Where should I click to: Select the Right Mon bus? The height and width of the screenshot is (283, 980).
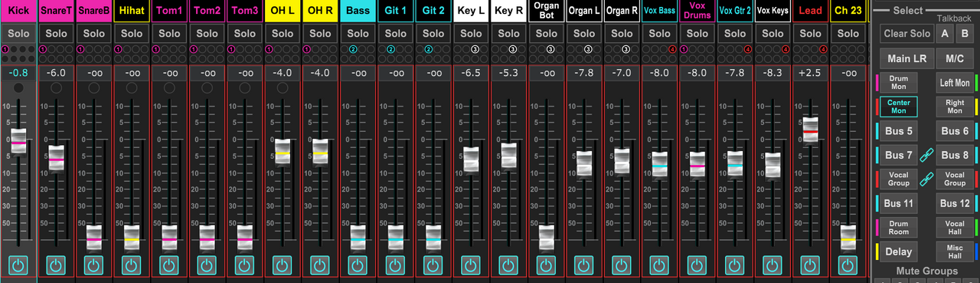coord(955,107)
